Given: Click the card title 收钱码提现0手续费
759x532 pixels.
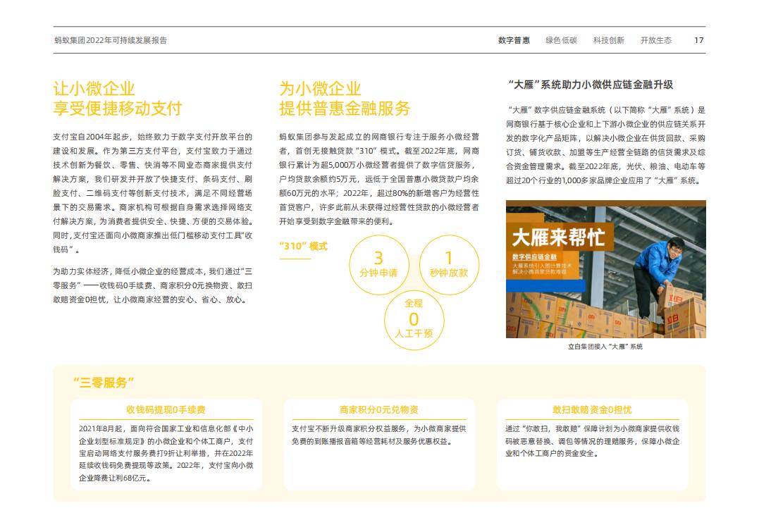Looking at the screenshot, I should (166, 410).
